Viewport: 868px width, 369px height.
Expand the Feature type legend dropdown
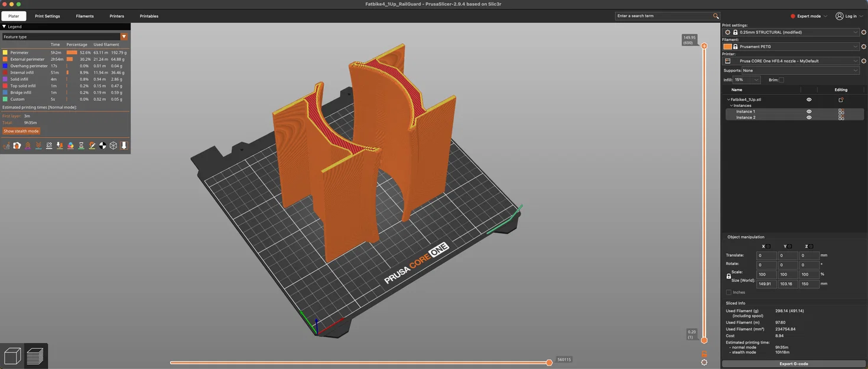pos(123,37)
